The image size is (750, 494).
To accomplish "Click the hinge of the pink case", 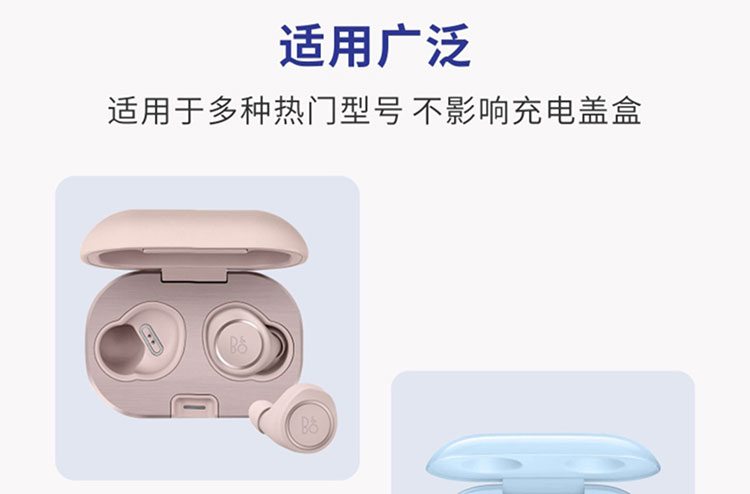I will pyautogui.click(x=194, y=274).
